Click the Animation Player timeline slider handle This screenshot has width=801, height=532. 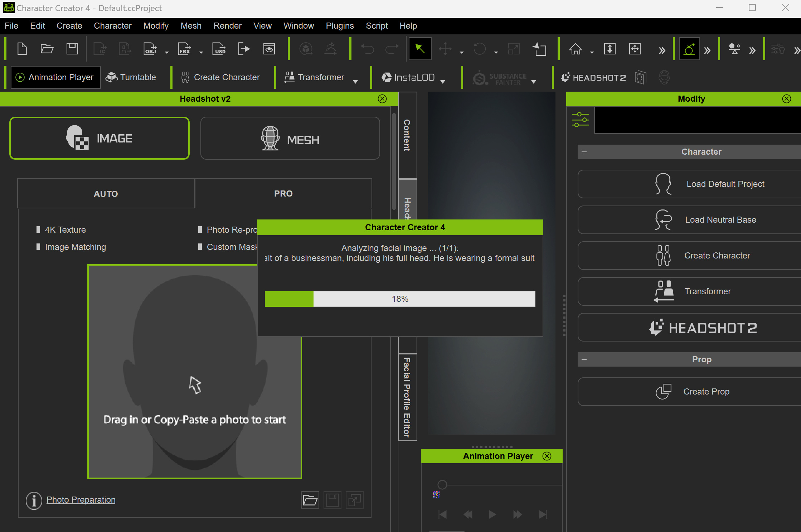442,485
